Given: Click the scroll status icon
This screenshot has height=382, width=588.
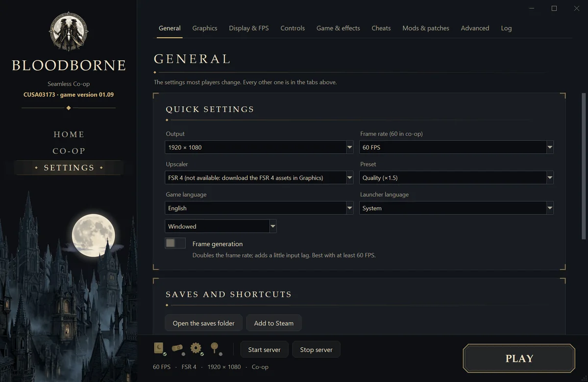Looking at the screenshot, I should [177, 348].
